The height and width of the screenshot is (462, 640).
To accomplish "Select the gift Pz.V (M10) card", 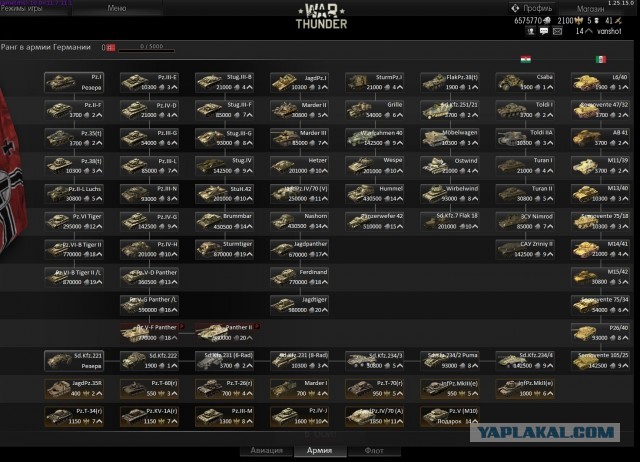I will pyautogui.click(x=449, y=416).
